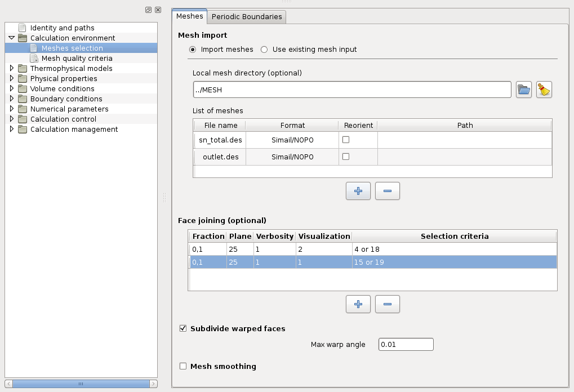Add a face joining with the plus button

358,304
